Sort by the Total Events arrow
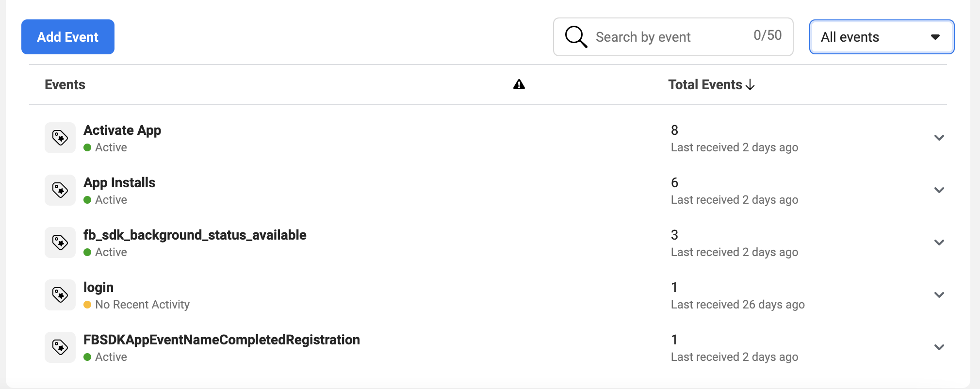Screen dimensions: 980x389 click(750, 85)
